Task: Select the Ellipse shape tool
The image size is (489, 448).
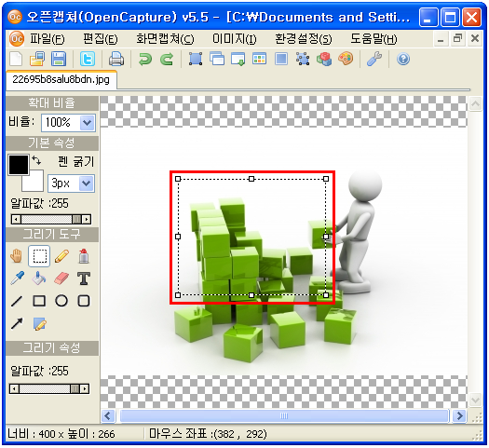Action: pyautogui.click(x=61, y=301)
